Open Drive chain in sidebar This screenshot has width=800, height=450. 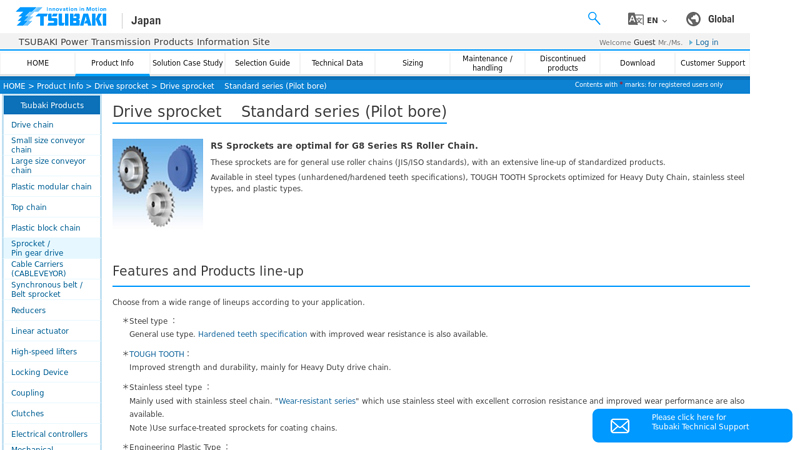tap(32, 125)
